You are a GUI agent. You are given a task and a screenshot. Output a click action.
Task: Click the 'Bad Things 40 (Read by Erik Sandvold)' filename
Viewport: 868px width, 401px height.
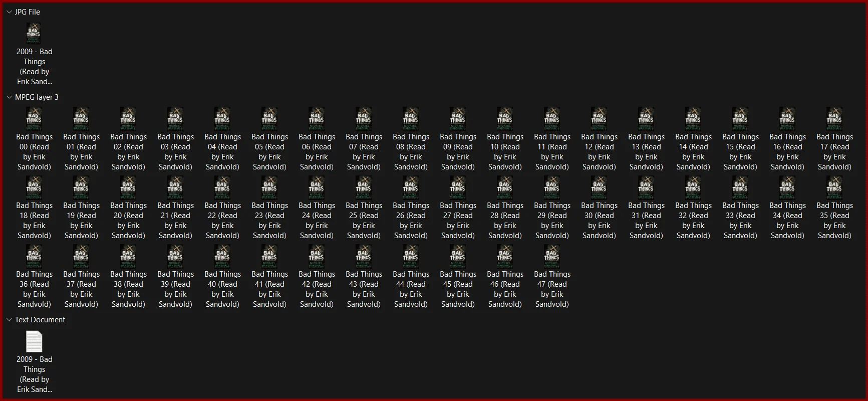[x=222, y=289]
